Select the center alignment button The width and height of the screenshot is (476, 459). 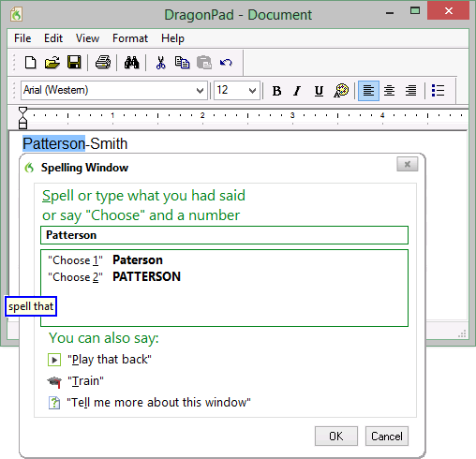(389, 91)
